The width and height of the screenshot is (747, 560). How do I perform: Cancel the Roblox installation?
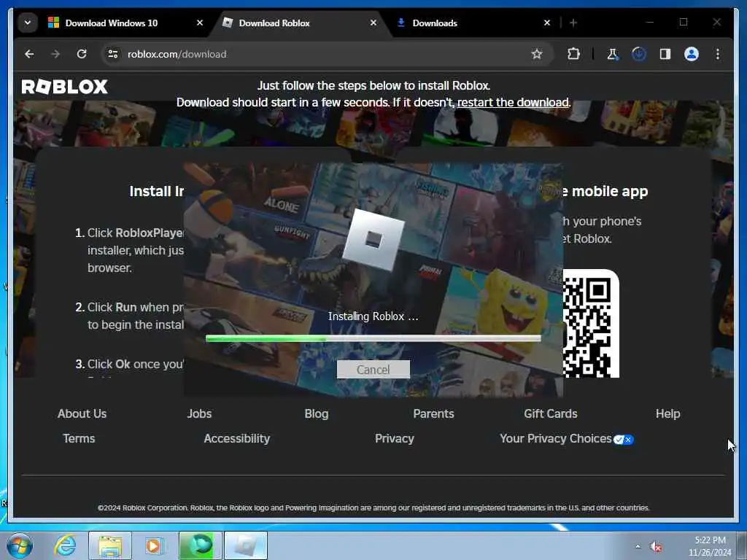(373, 370)
